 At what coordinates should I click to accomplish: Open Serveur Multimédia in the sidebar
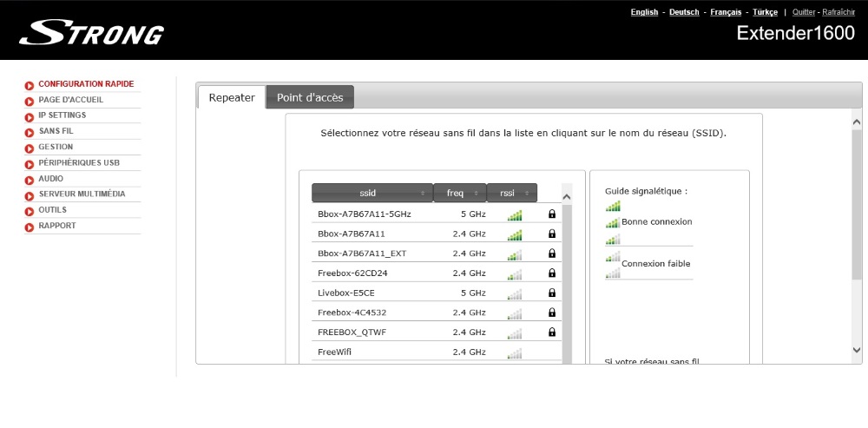pyautogui.click(x=82, y=194)
